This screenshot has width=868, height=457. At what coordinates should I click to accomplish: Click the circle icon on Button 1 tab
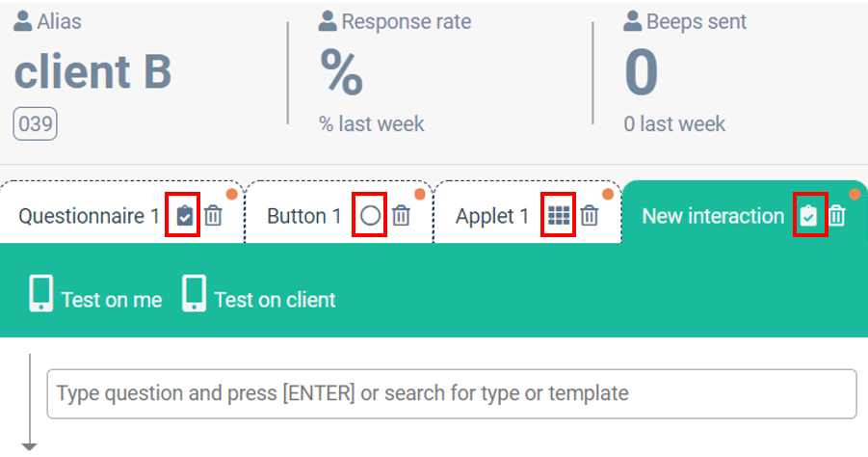(x=370, y=216)
